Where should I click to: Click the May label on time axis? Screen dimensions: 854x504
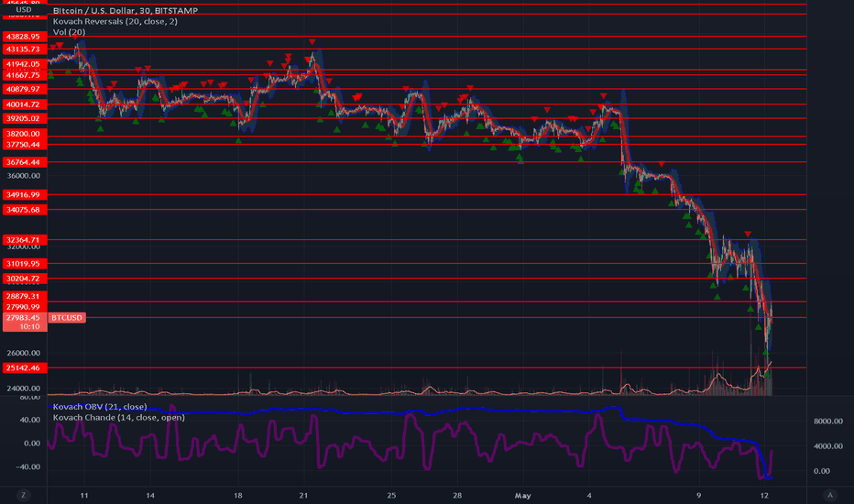(523, 496)
